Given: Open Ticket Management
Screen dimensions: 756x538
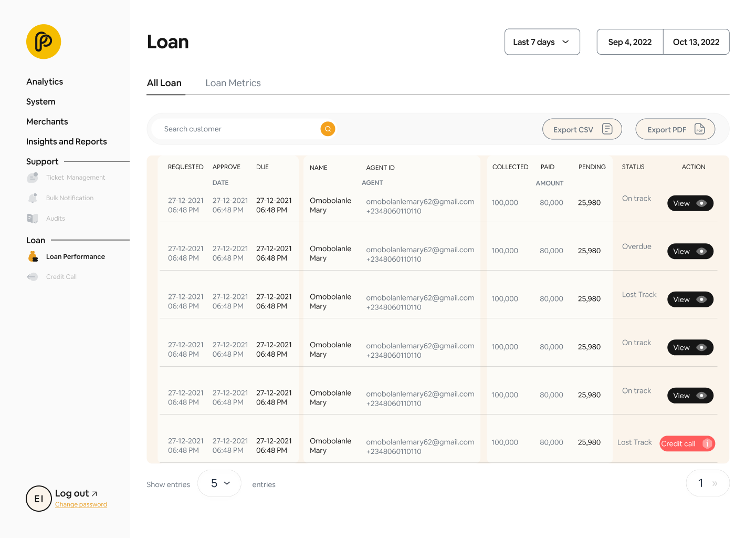Looking at the screenshot, I should pyautogui.click(x=76, y=178).
